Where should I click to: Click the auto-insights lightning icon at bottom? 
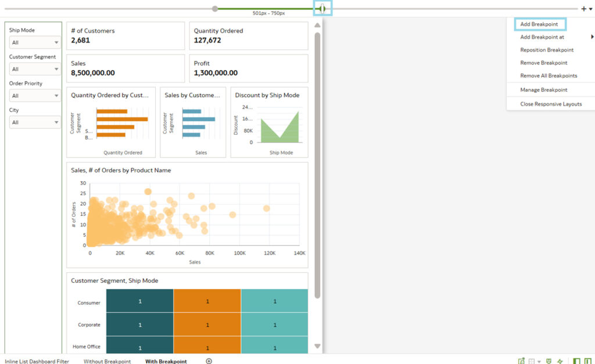tap(560, 361)
